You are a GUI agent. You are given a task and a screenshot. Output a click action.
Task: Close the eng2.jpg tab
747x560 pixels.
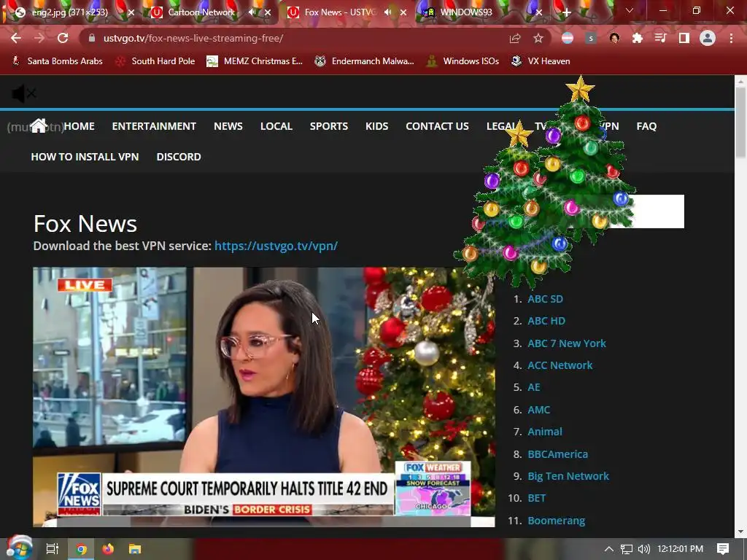point(131,13)
